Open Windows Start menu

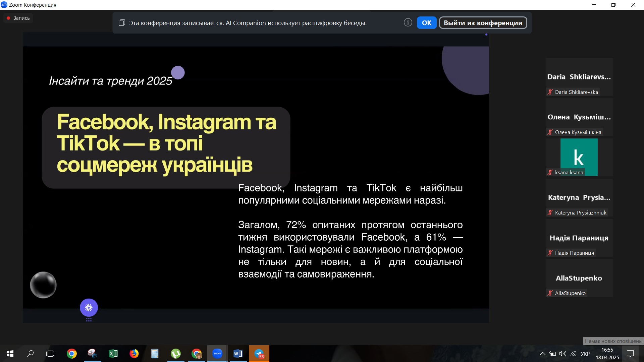[10, 354]
